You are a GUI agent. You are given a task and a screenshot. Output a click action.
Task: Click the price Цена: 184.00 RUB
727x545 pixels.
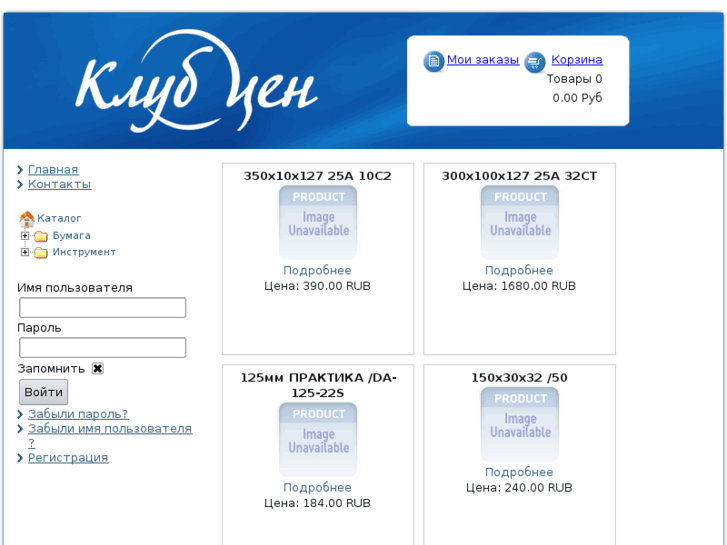coord(318,503)
